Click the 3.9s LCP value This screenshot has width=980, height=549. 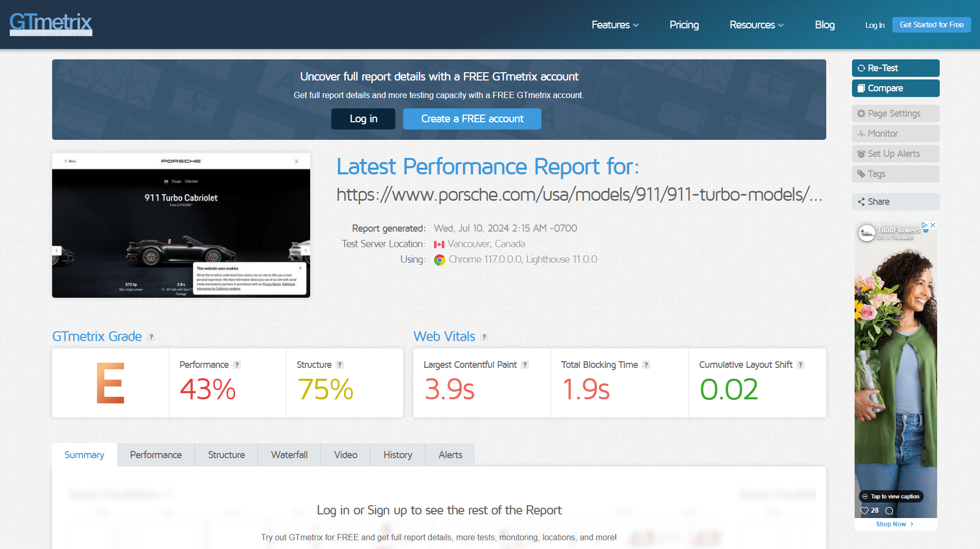(x=449, y=390)
